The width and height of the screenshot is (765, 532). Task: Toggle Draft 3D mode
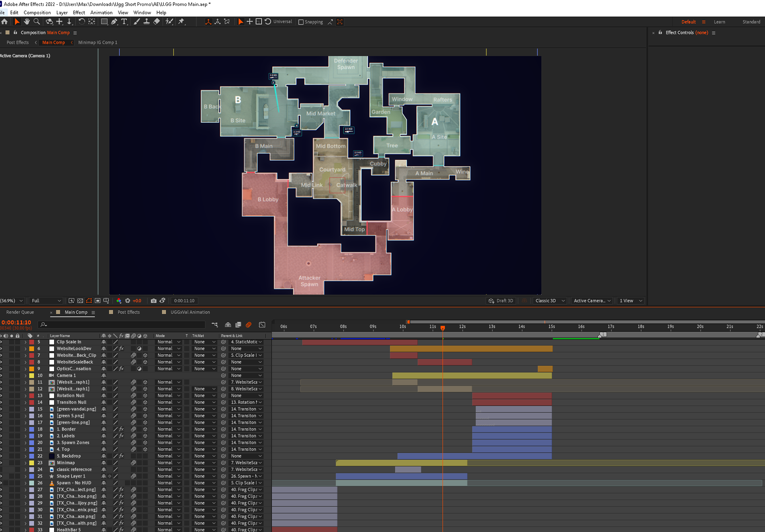click(x=502, y=301)
